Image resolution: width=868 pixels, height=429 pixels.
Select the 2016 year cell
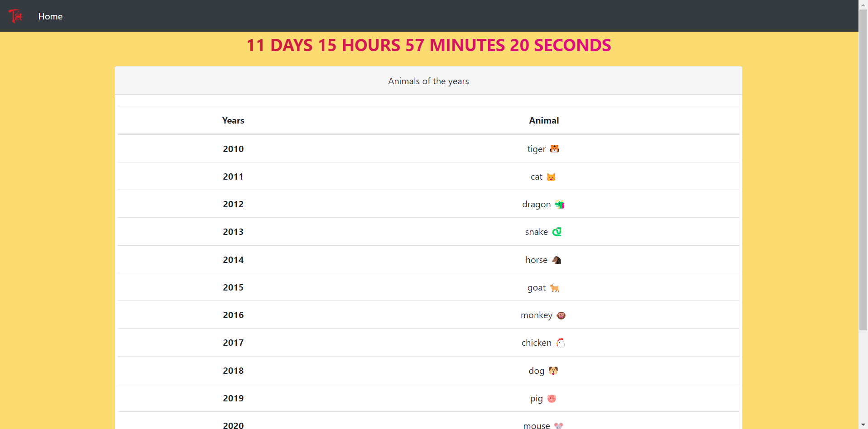[233, 315]
